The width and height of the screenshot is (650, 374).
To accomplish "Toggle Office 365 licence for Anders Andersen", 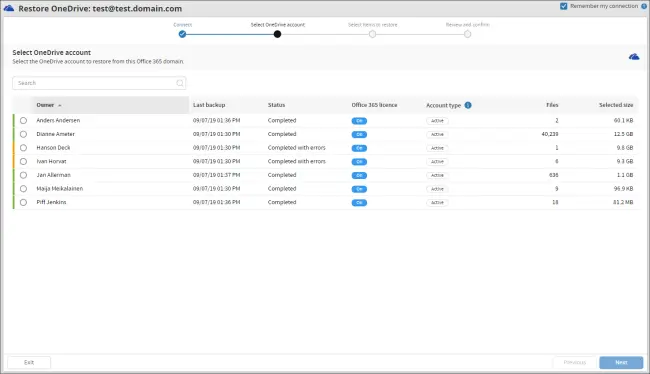I will click(x=359, y=121).
